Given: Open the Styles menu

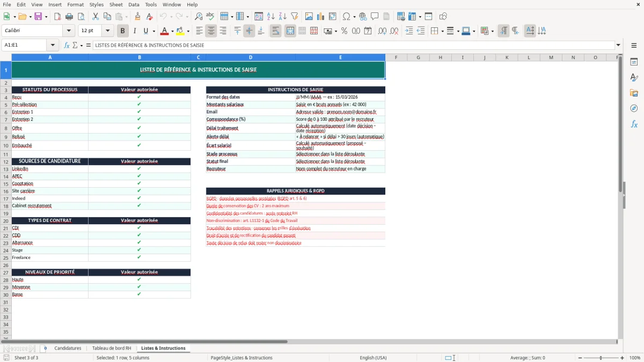Looking at the screenshot, I should pyautogui.click(x=97, y=4).
